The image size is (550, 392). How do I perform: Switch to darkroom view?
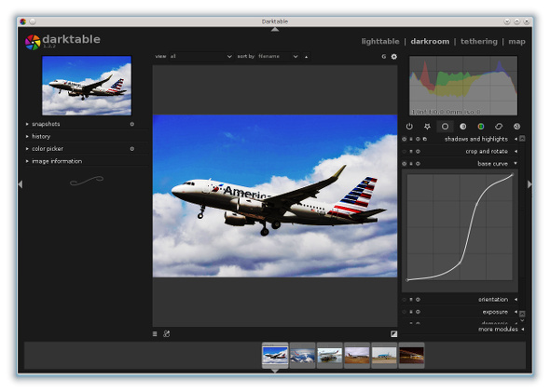(430, 41)
